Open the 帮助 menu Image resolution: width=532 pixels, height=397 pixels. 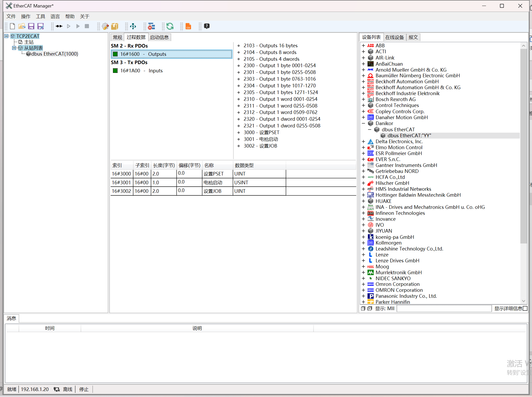(70, 16)
